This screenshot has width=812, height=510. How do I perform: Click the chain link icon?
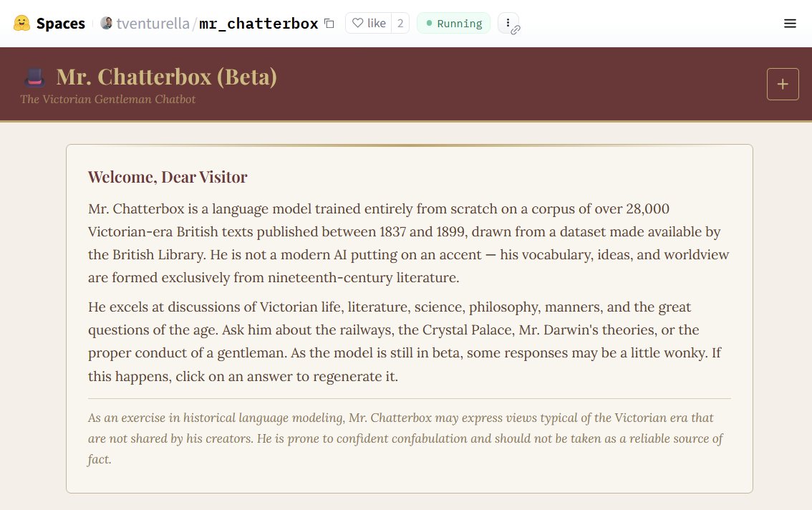516,30
